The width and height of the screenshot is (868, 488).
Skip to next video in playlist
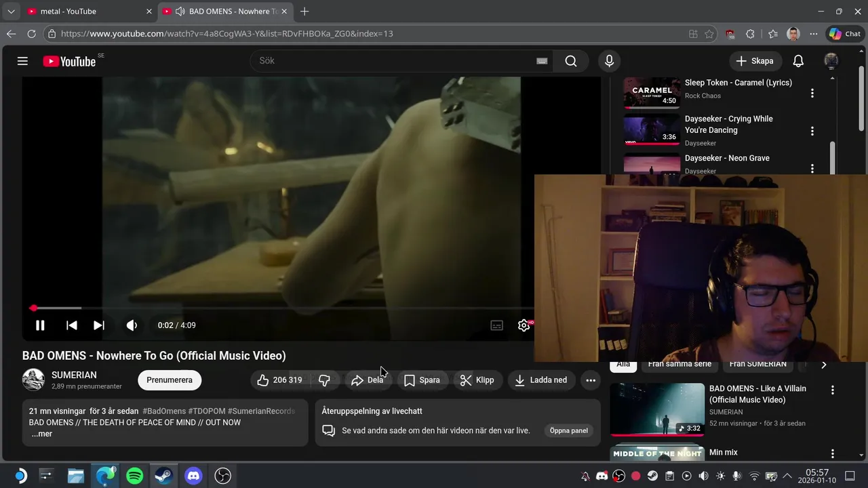[x=99, y=325]
